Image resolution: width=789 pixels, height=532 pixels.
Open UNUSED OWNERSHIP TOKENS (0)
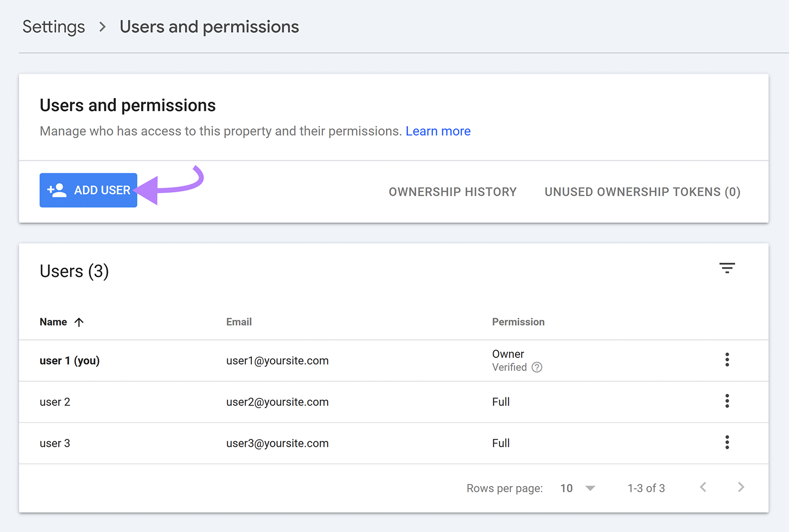642,192
